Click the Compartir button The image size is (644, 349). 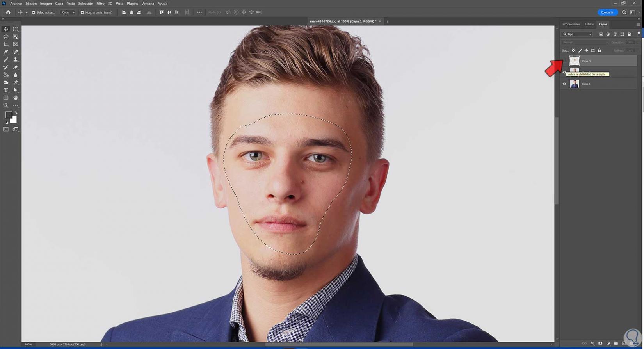pos(607,12)
